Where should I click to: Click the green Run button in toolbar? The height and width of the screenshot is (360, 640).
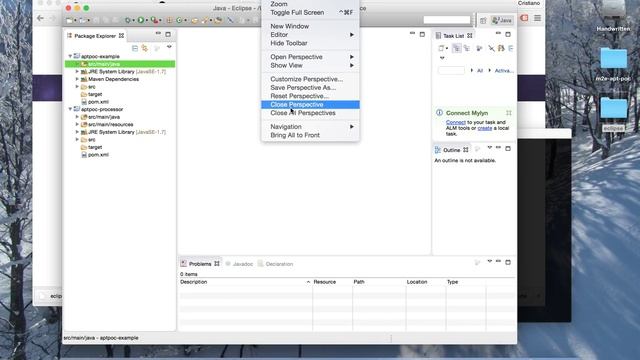pyautogui.click(x=141, y=20)
